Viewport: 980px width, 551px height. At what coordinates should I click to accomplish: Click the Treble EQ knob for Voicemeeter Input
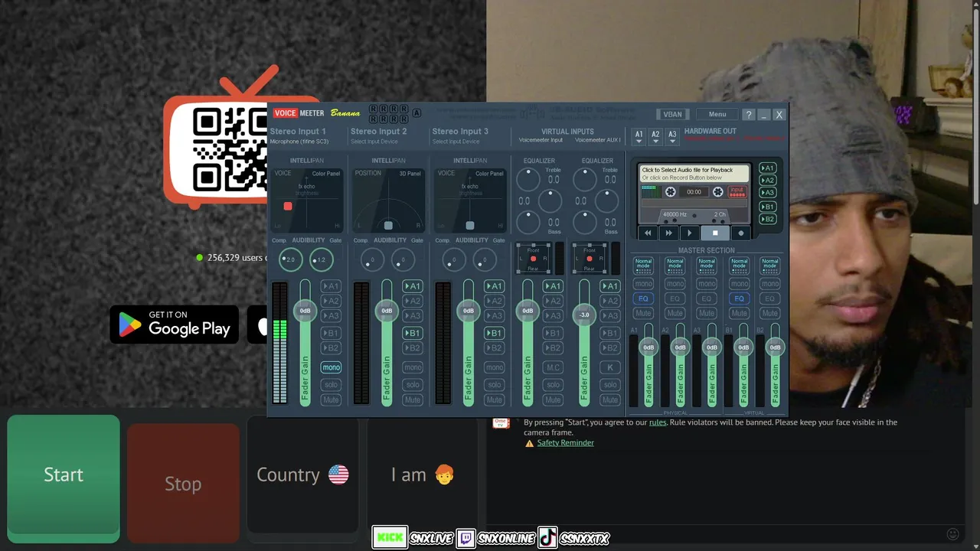pos(528,180)
